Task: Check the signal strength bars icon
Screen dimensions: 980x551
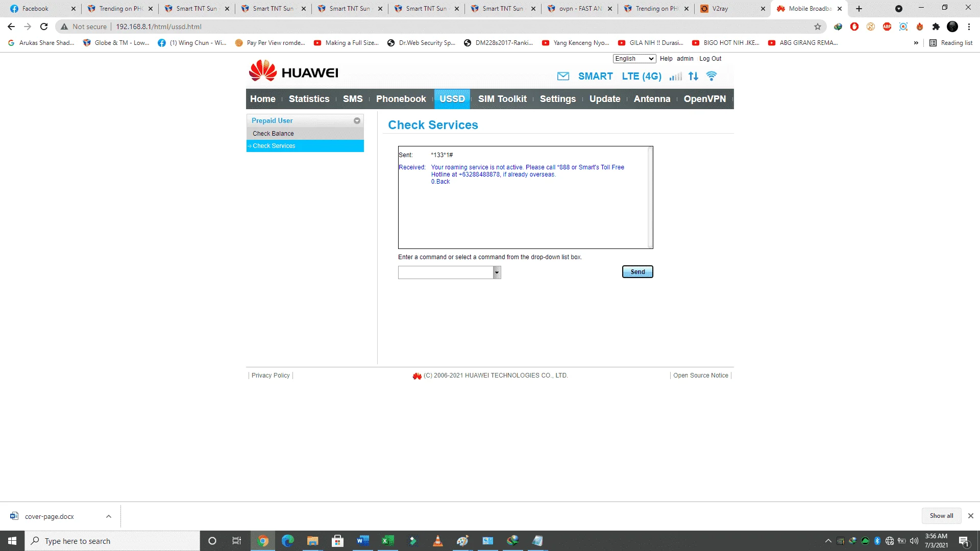Action: tap(675, 77)
